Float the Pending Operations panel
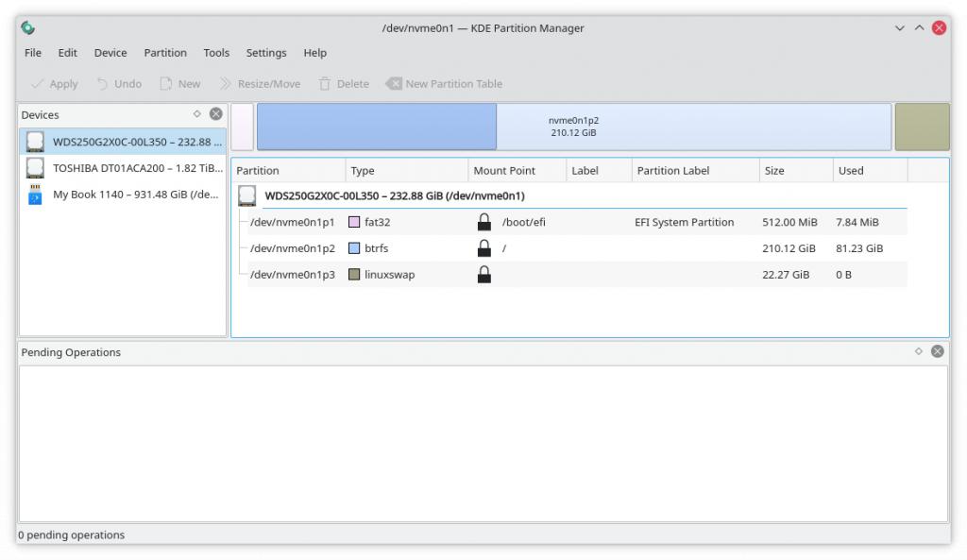 (919, 351)
